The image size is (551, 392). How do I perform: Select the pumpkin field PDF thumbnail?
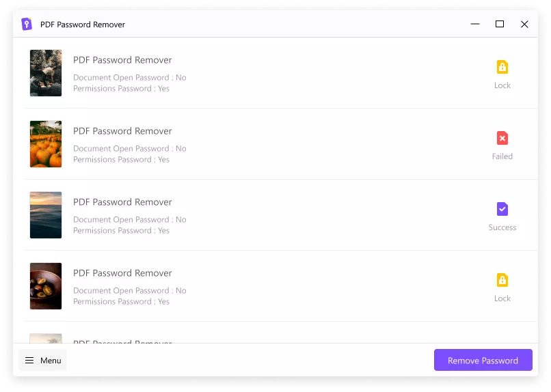(46, 144)
